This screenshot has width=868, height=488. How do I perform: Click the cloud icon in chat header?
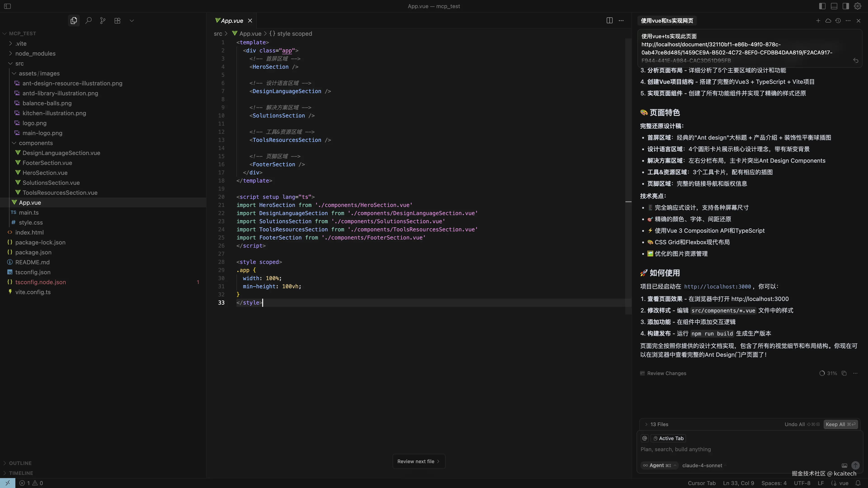[x=828, y=21]
